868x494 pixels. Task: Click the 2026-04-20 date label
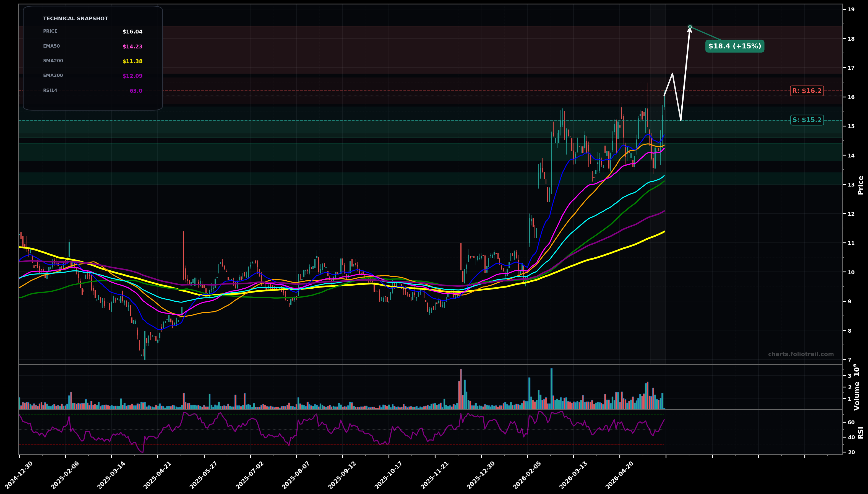620,475
